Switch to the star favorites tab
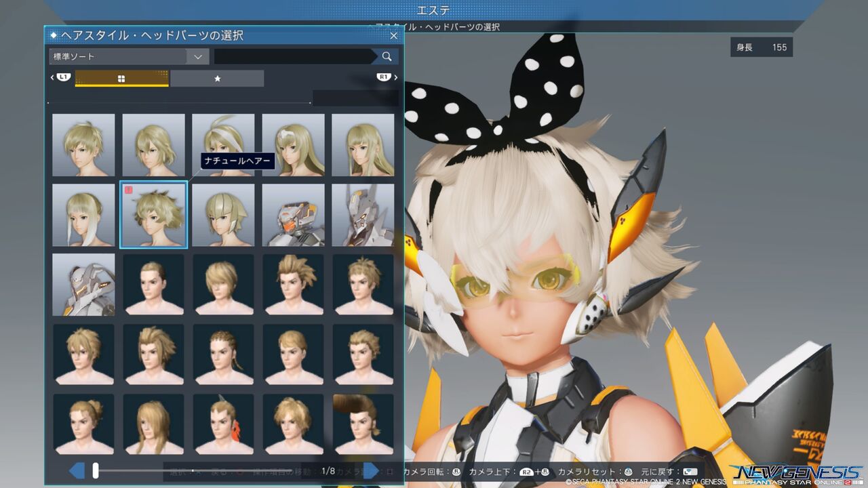The width and height of the screenshot is (868, 488). click(217, 79)
